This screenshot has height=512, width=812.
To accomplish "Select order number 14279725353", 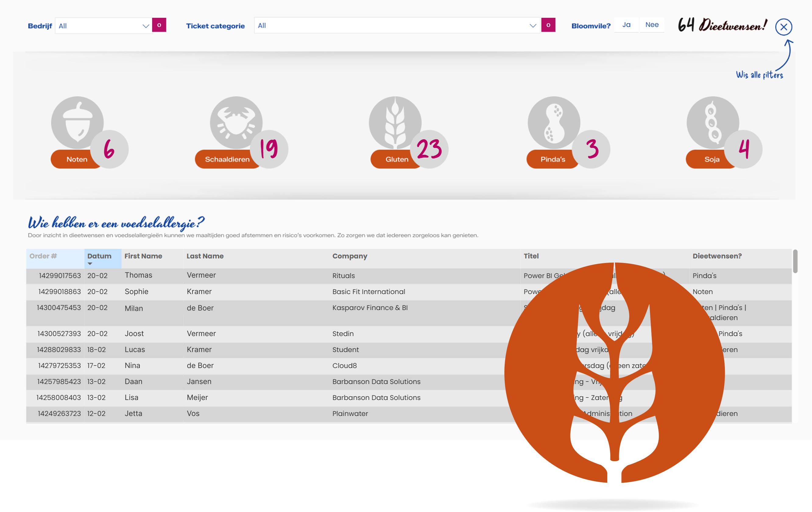I will pos(60,366).
